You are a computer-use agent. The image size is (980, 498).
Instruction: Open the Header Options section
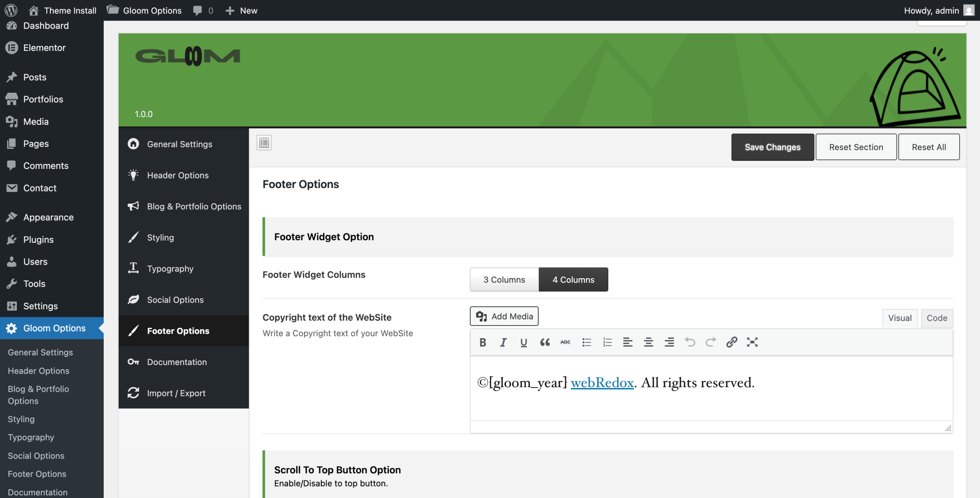pyautogui.click(x=184, y=175)
